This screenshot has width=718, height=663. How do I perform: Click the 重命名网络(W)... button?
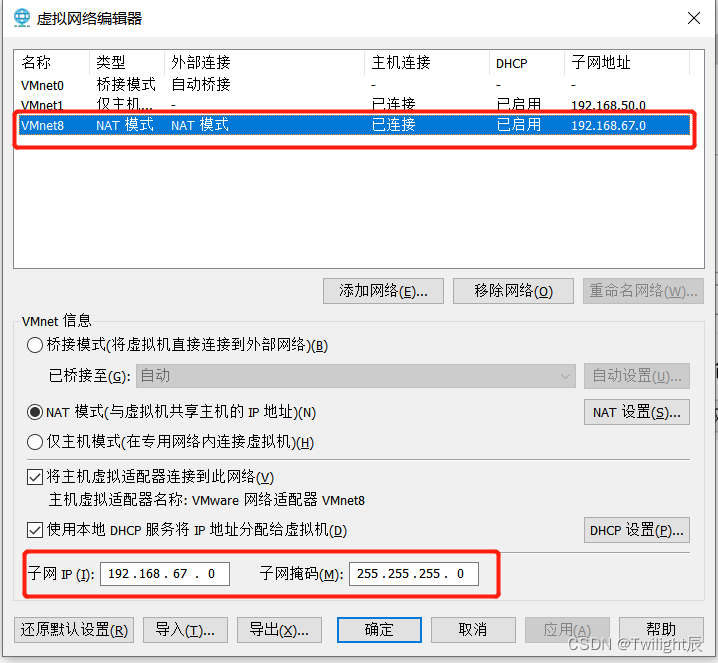point(643,291)
